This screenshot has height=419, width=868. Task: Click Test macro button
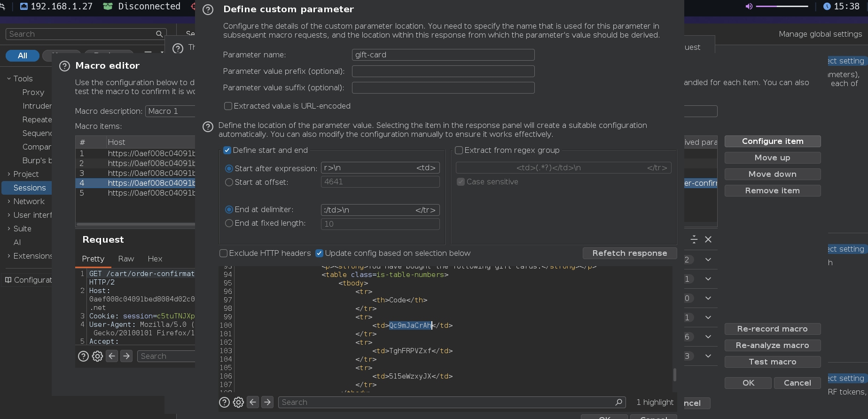[773, 362]
